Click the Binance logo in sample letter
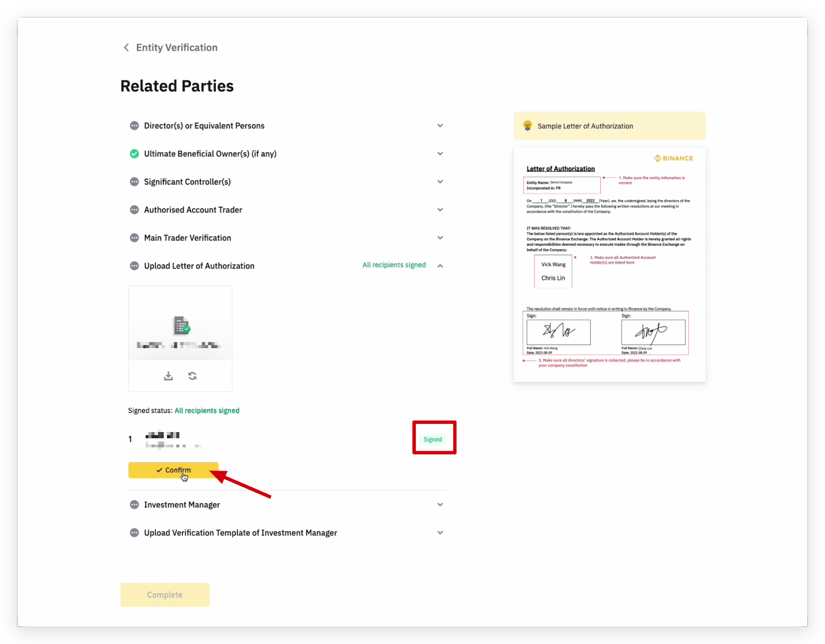This screenshot has width=825, height=644. coord(673,158)
